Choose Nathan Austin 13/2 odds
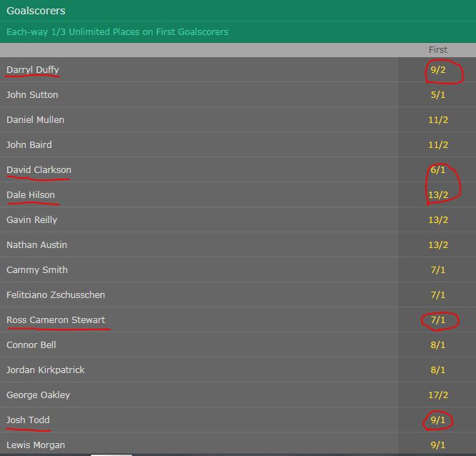 (x=437, y=244)
